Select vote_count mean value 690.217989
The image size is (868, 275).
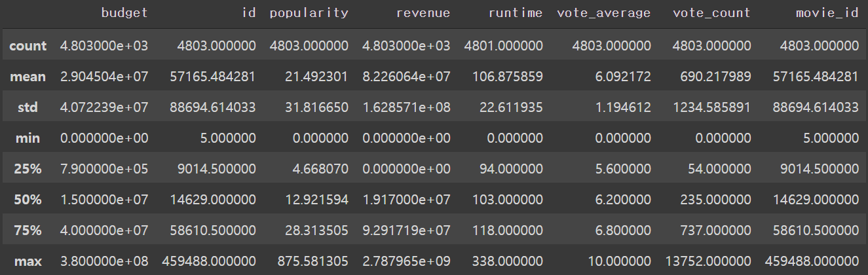[x=715, y=77]
